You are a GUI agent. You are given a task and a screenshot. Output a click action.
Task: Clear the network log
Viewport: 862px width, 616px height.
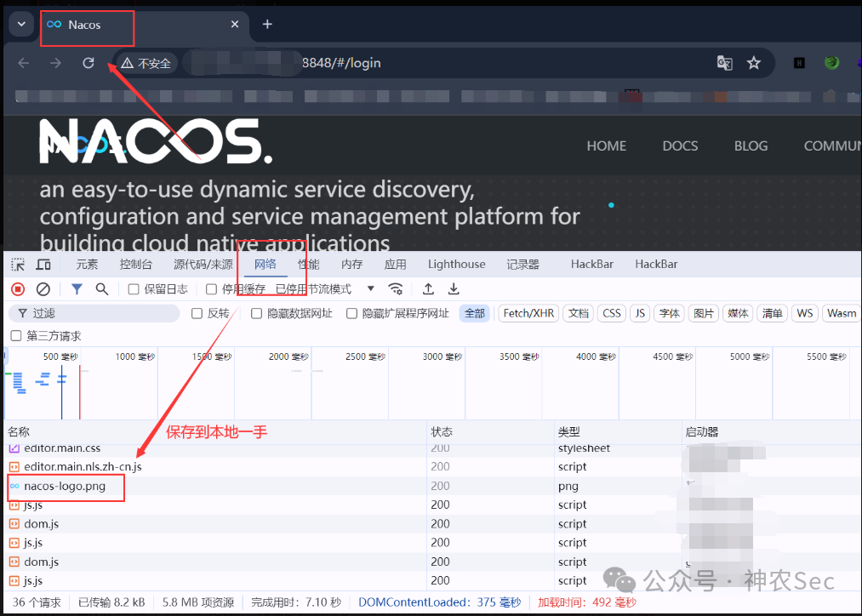(43, 289)
